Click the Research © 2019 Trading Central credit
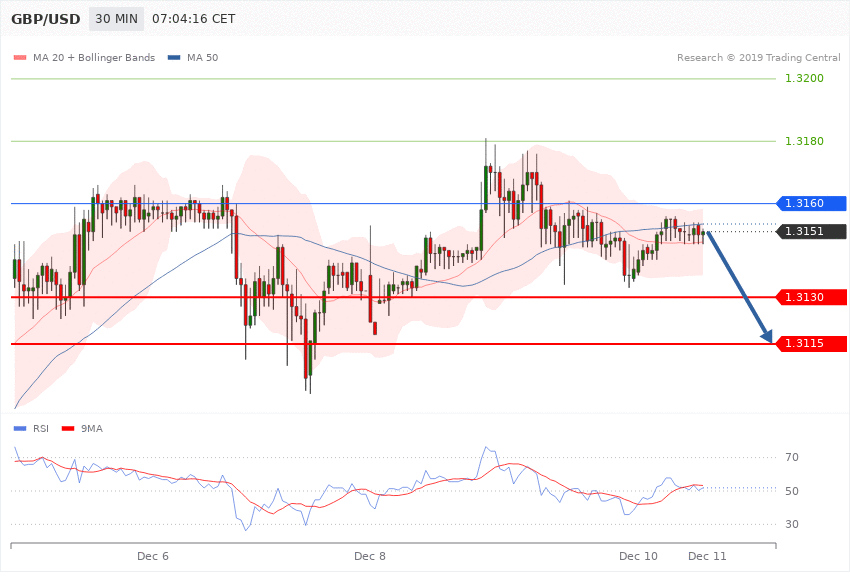The width and height of the screenshot is (850, 576). point(758,57)
